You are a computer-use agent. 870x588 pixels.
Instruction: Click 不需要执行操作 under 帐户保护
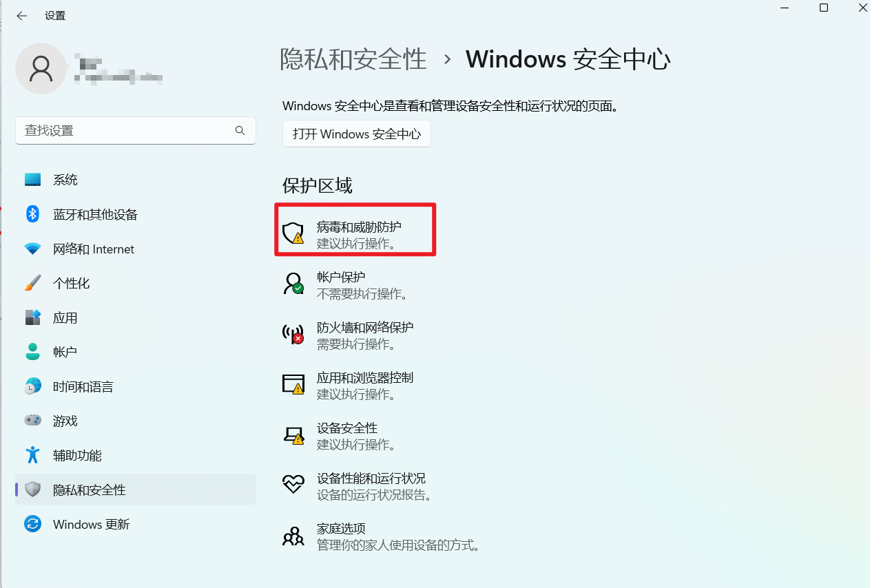tap(363, 294)
